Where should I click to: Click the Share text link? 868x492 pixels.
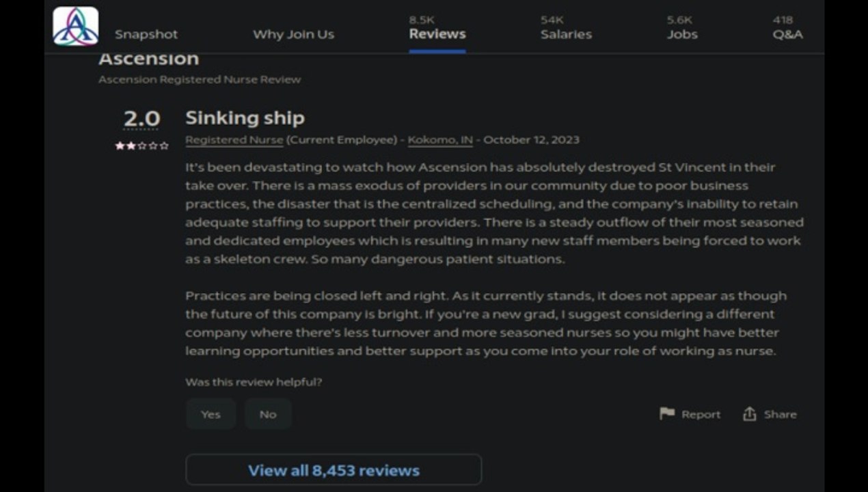(780, 414)
